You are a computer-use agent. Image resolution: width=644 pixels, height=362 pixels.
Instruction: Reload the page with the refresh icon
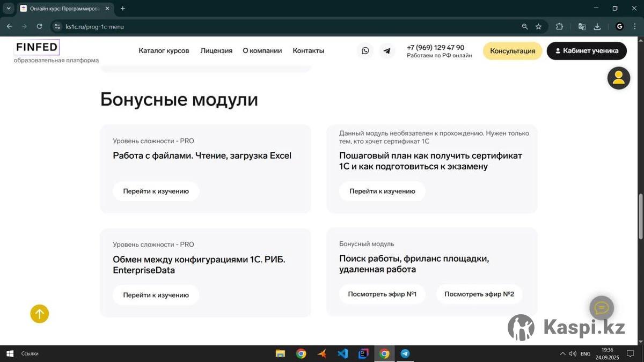(x=39, y=26)
